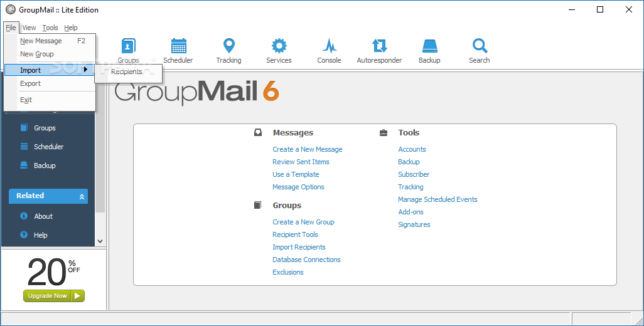Open the Accounts link under Tools

(x=412, y=149)
